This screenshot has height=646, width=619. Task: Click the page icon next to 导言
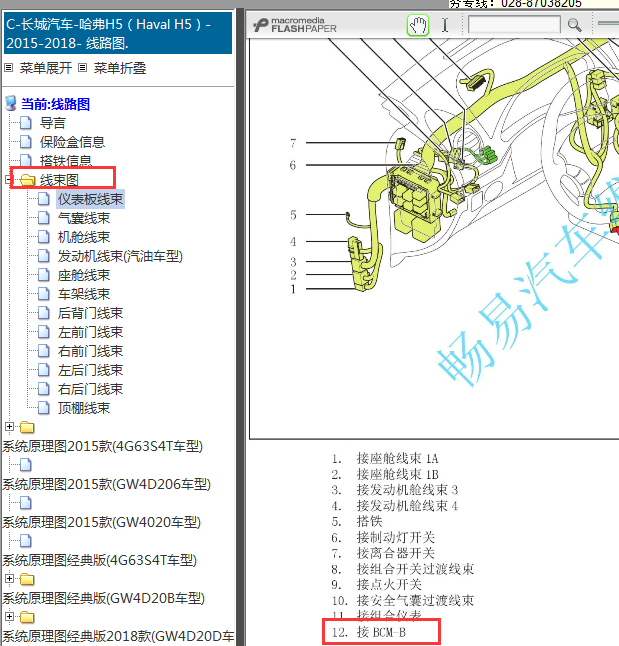point(26,123)
